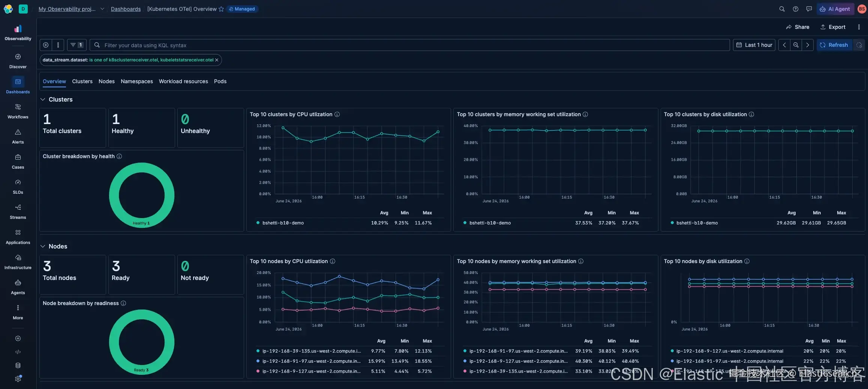
Task: Click into the KQL filter input field
Action: tap(410, 45)
